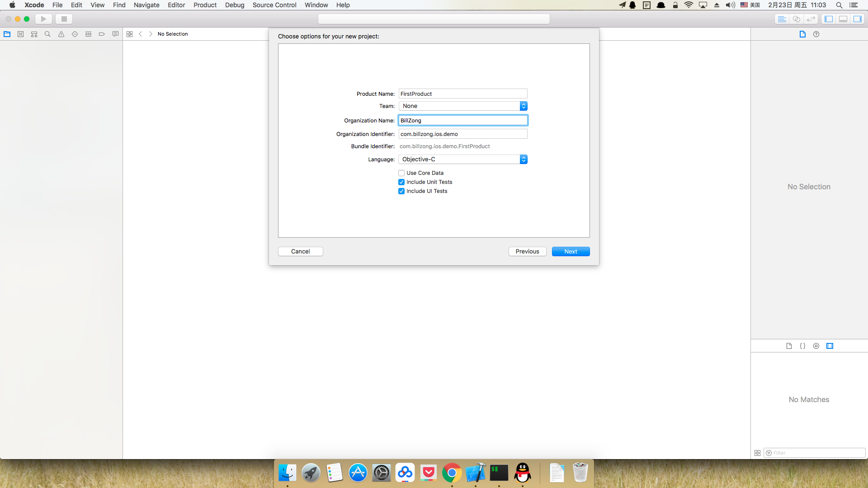868x488 pixels.
Task: Uncheck Include Unit Tests
Action: coord(401,182)
